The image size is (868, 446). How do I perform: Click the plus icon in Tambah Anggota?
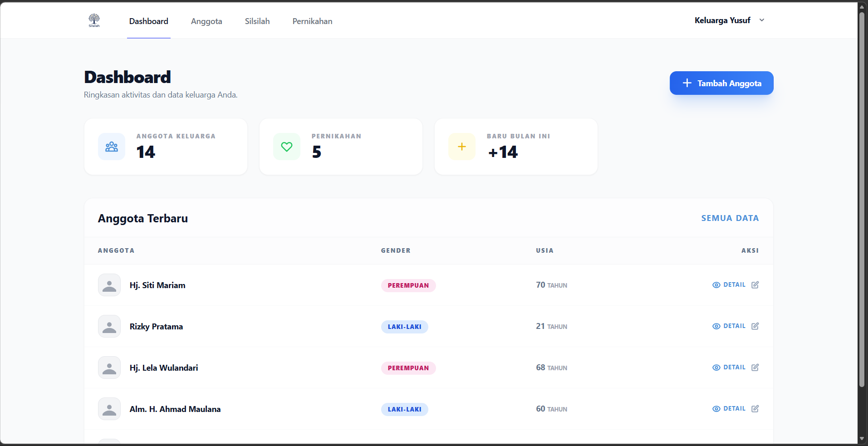(x=687, y=83)
